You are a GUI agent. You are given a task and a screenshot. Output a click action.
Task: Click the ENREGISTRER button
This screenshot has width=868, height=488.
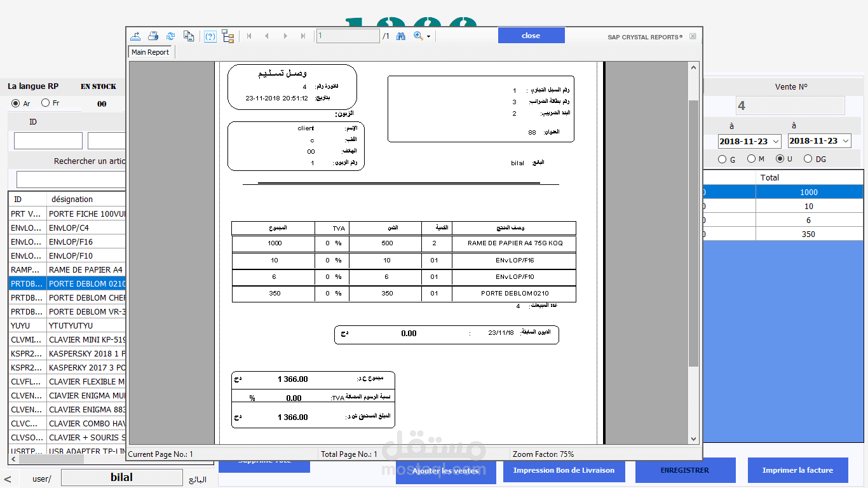pos(685,470)
